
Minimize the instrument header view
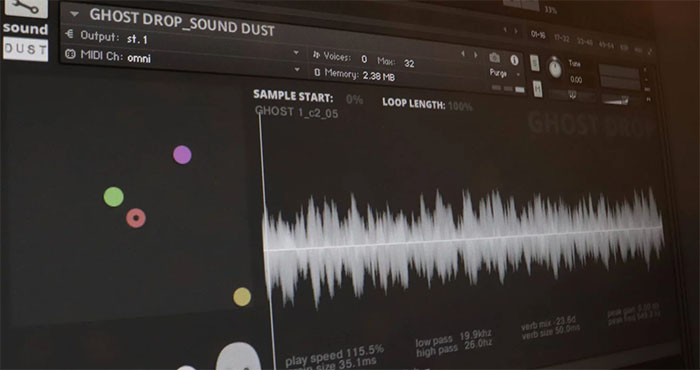pyautogui.click(x=646, y=80)
